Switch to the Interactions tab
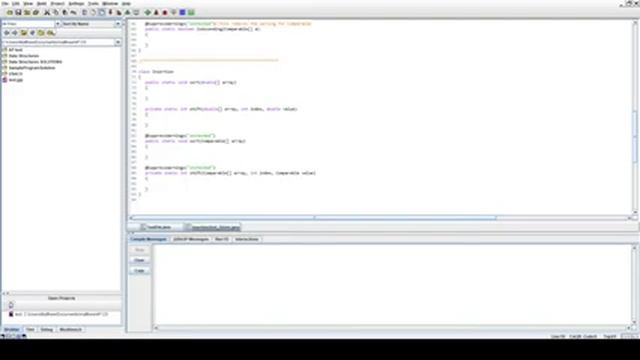 point(247,239)
